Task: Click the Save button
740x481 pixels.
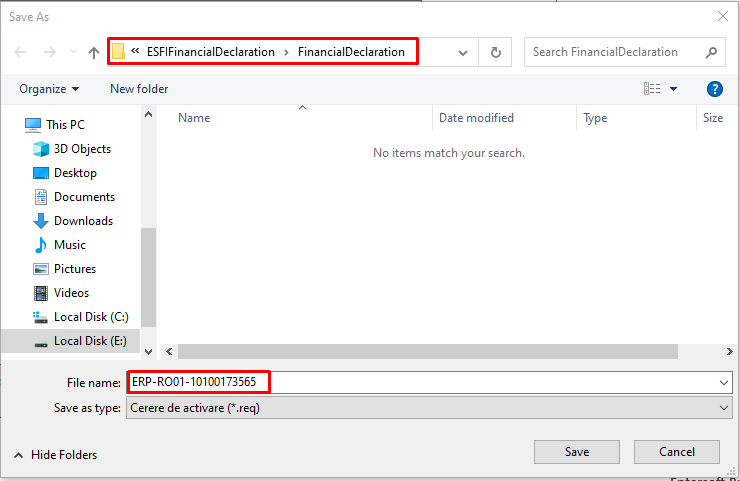Action: (x=577, y=452)
